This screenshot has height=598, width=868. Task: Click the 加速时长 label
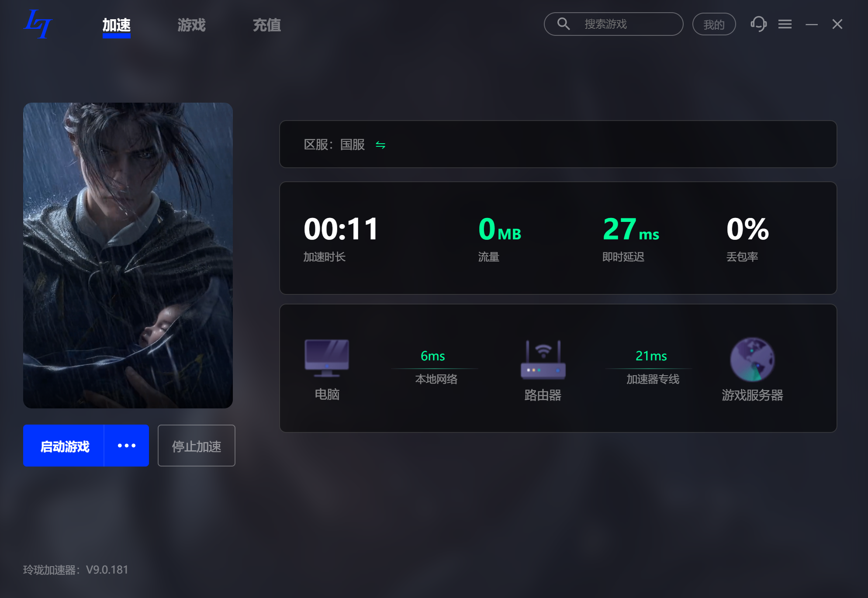(x=325, y=257)
